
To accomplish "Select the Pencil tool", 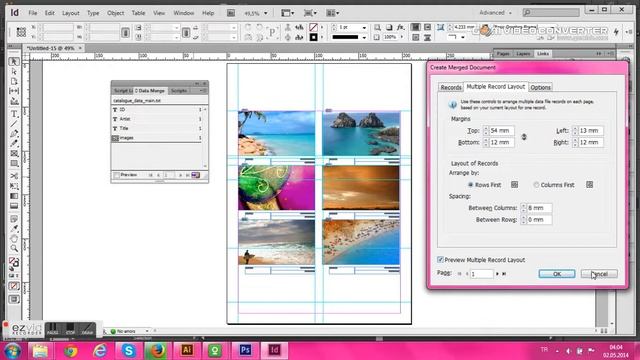I will (14, 143).
